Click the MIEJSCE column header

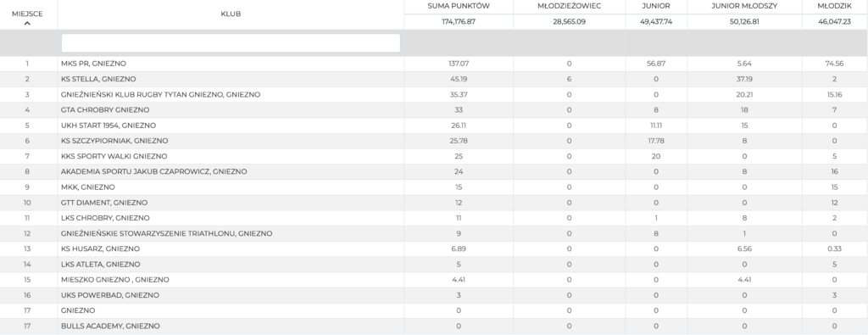coord(27,14)
